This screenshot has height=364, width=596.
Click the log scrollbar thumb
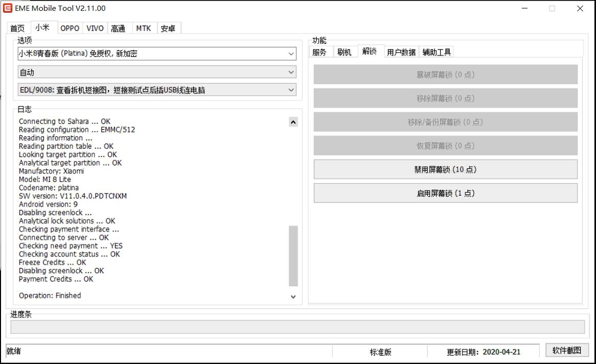293,256
